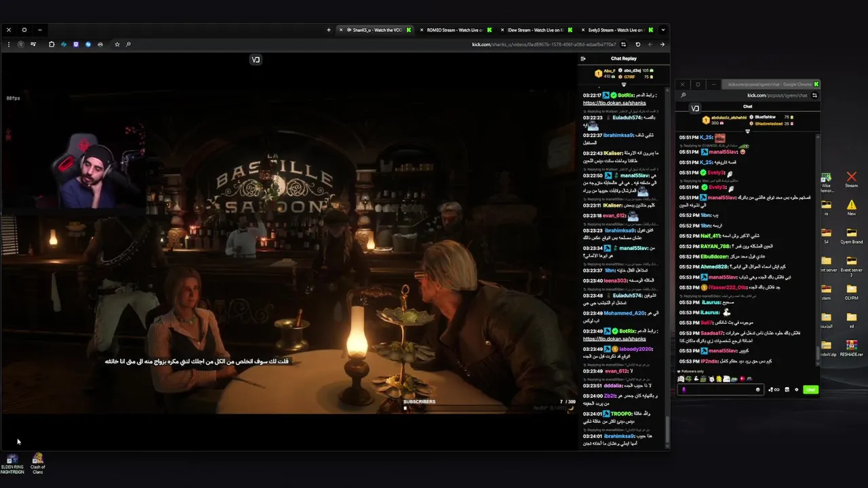
Task: Click the Chat Replay header title
Action: tap(624, 59)
